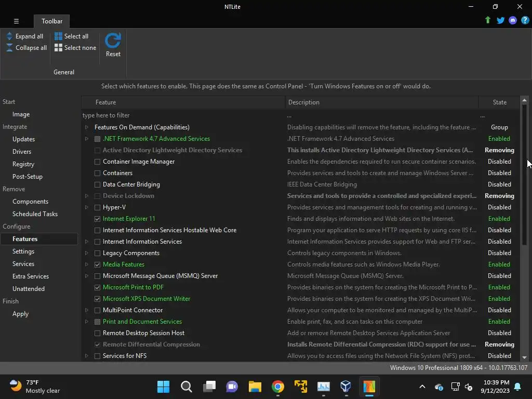Expand .NET Framework 4.7 Advanced Services
The image size is (532, 399).
click(87, 138)
